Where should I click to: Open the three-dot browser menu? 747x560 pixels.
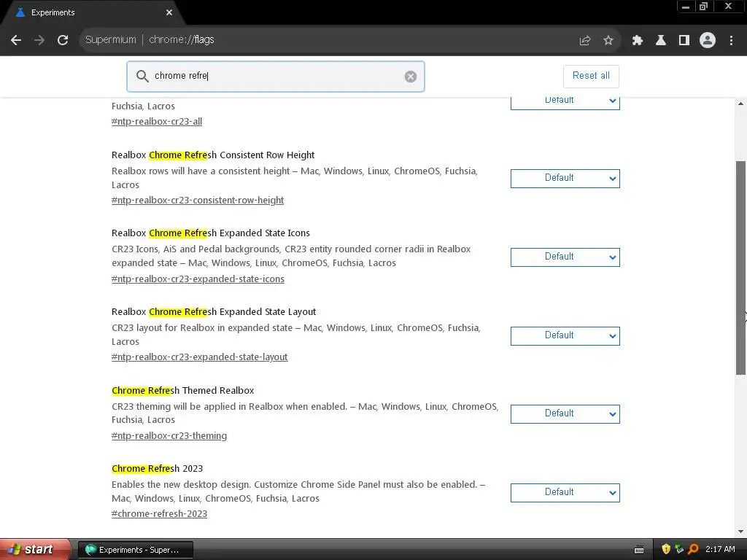(x=731, y=41)
